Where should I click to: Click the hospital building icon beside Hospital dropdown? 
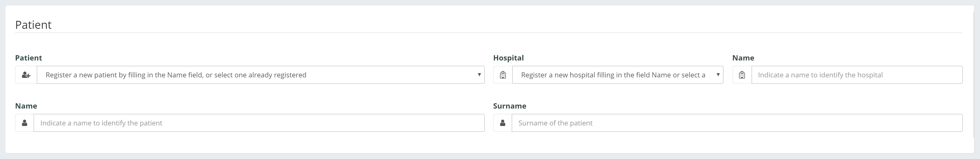[x=503, y=75]
